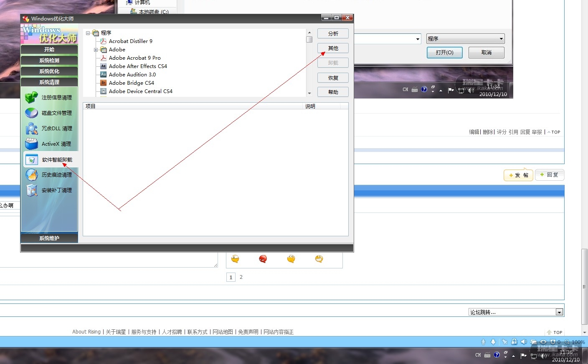
Task: Click the 发帖 button
Action: (x=518, y=175)
